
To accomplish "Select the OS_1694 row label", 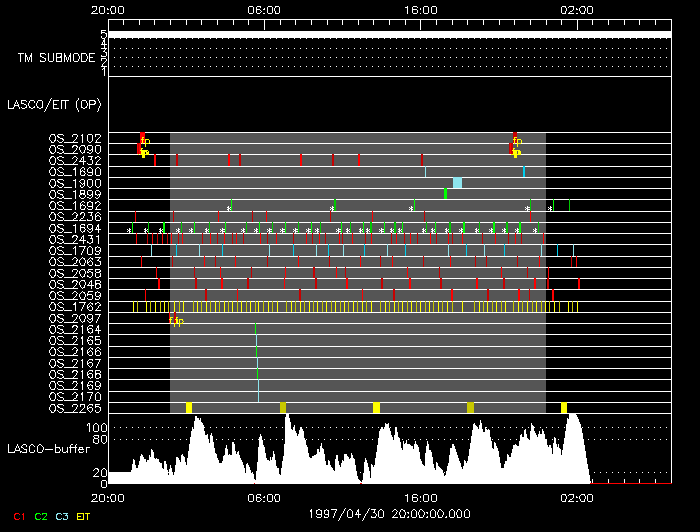I will point(74,228).
